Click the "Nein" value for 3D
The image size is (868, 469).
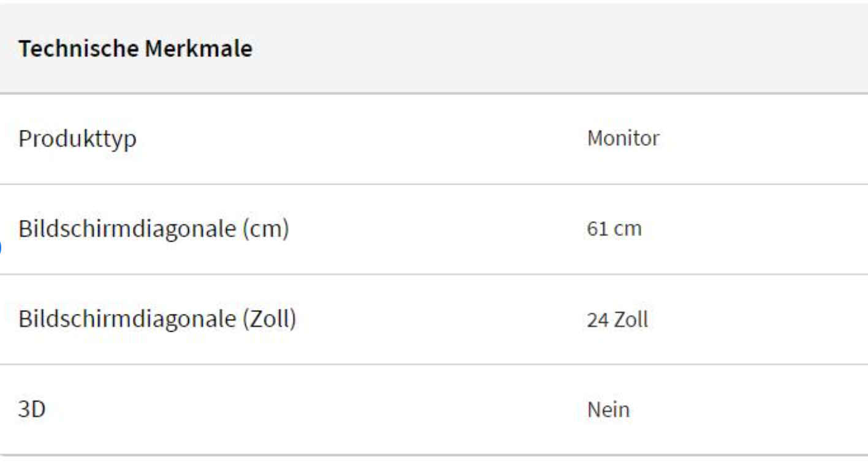(x=608, y=410)
